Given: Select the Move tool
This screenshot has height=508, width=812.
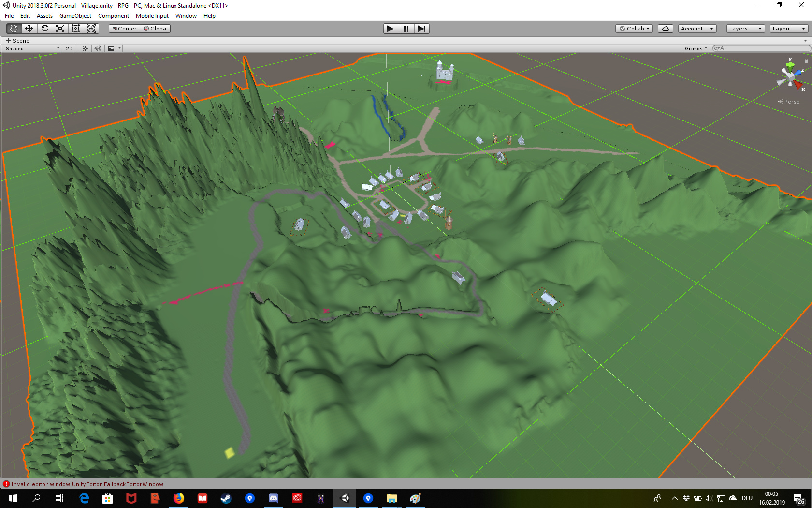Looking at the screenshot, I should [x=29, y=29].
